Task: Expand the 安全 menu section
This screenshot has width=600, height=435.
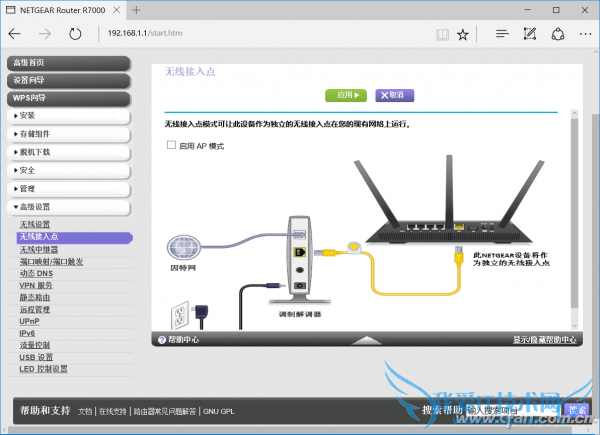Action: [x=69, y=171]
